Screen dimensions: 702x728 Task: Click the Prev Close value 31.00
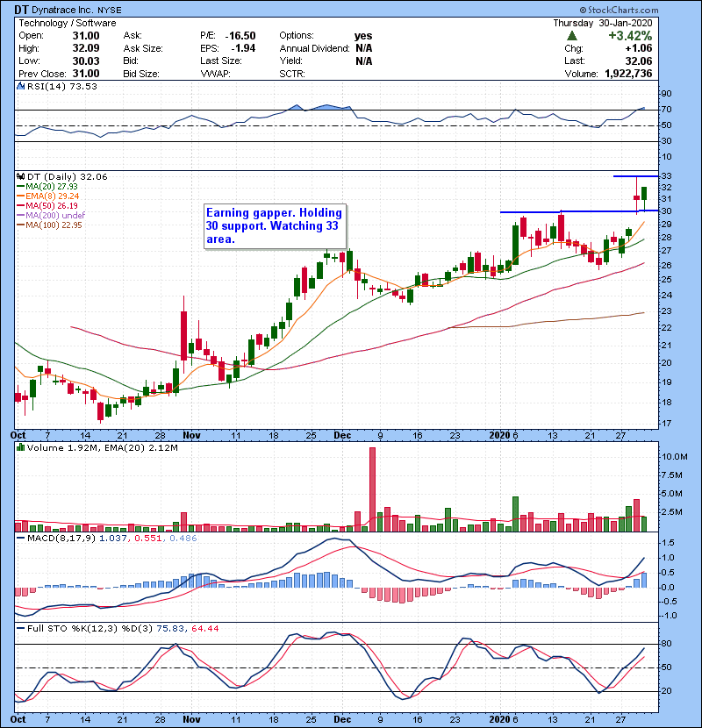tap(86, 74)
